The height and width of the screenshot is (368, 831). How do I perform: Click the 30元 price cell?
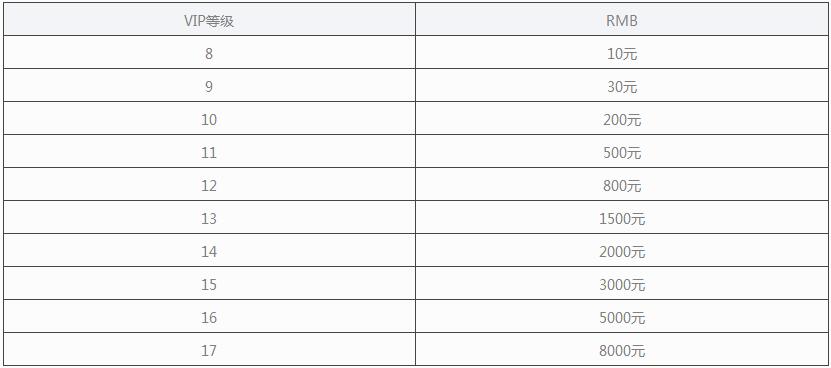point(622,85)
